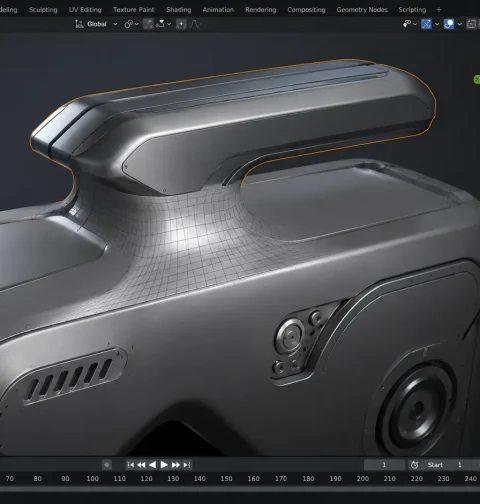This screenshot has width=480, height=504.
Task: Open the proportional editing falloff menu
Action: 196,24
